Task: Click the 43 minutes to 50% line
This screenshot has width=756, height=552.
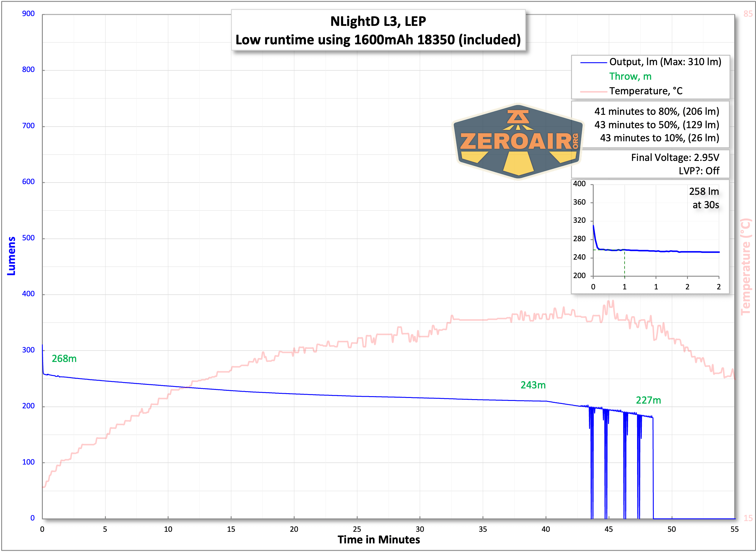Action: [x=656, y=125]
